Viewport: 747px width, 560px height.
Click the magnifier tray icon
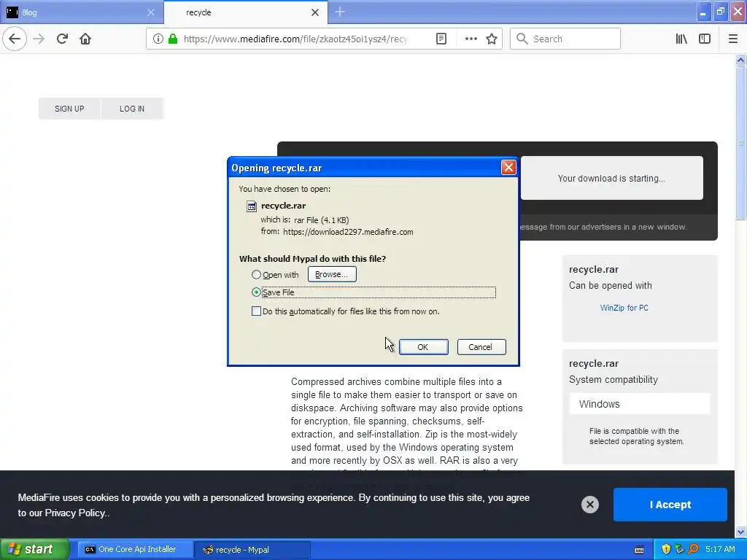(693, 549)
